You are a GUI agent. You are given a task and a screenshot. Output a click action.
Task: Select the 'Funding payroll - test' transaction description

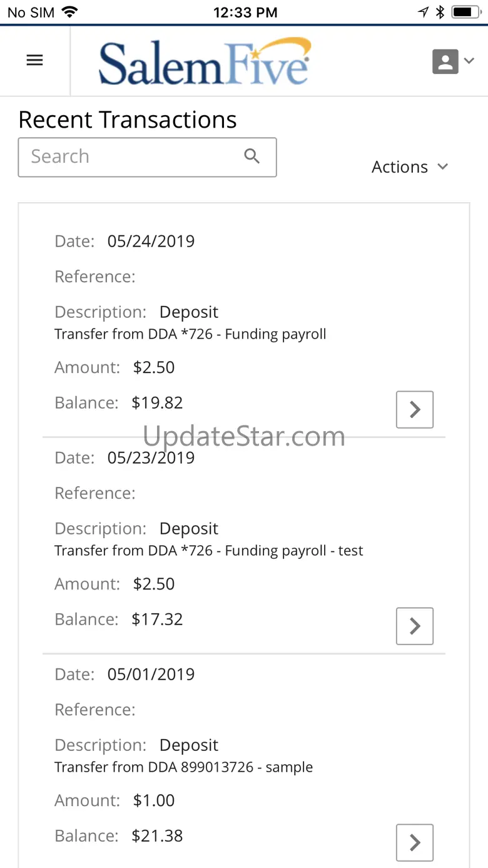pos(208,551)
